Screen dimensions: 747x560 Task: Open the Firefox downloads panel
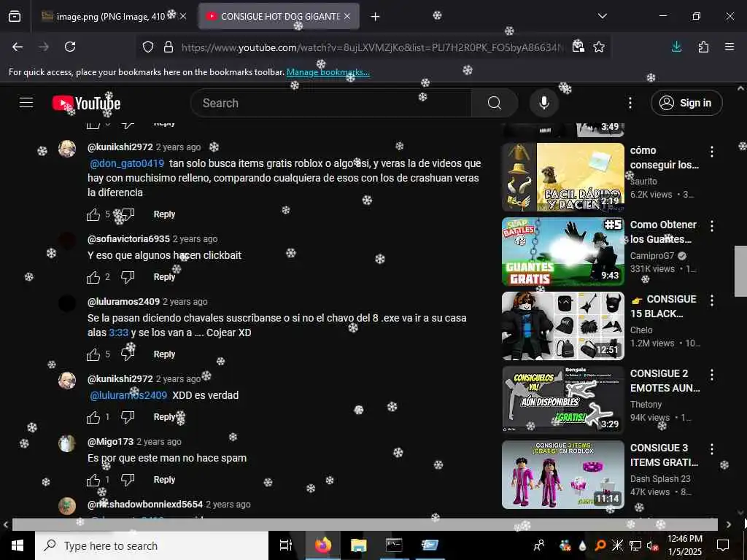(x=676, y=47)
